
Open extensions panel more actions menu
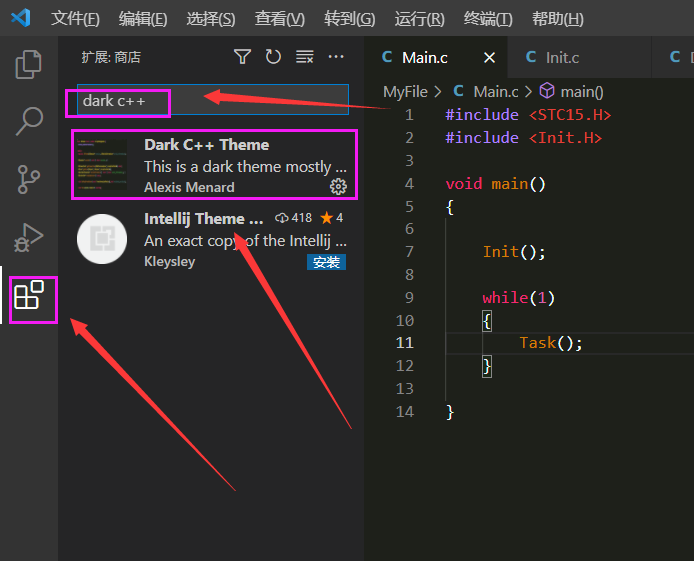coord(336,57)
